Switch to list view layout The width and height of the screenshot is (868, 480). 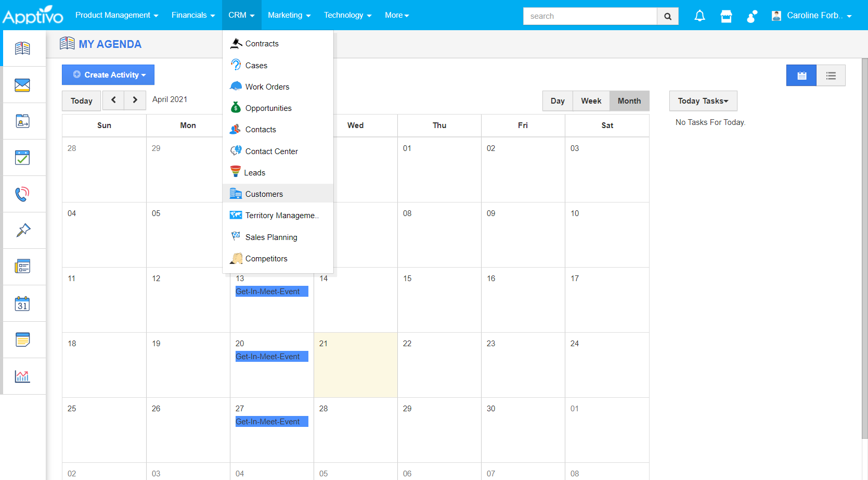pyautogui.click(x=831, y=75)
